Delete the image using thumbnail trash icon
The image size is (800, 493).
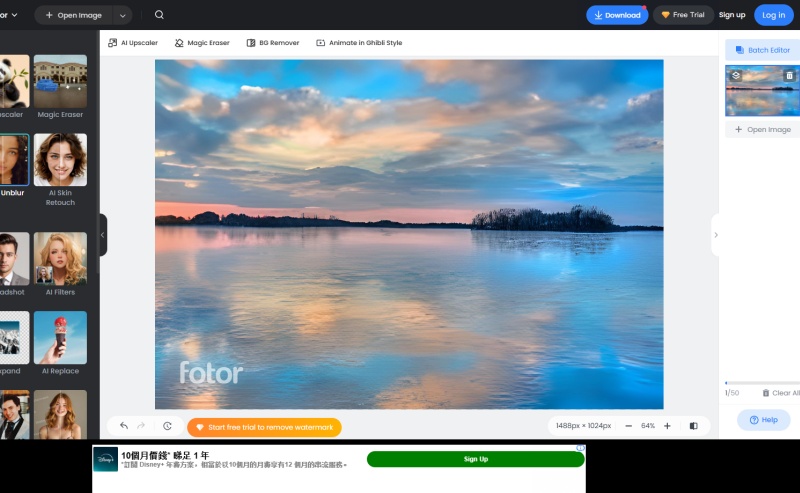pyautogui.click(x=789, y=76)
